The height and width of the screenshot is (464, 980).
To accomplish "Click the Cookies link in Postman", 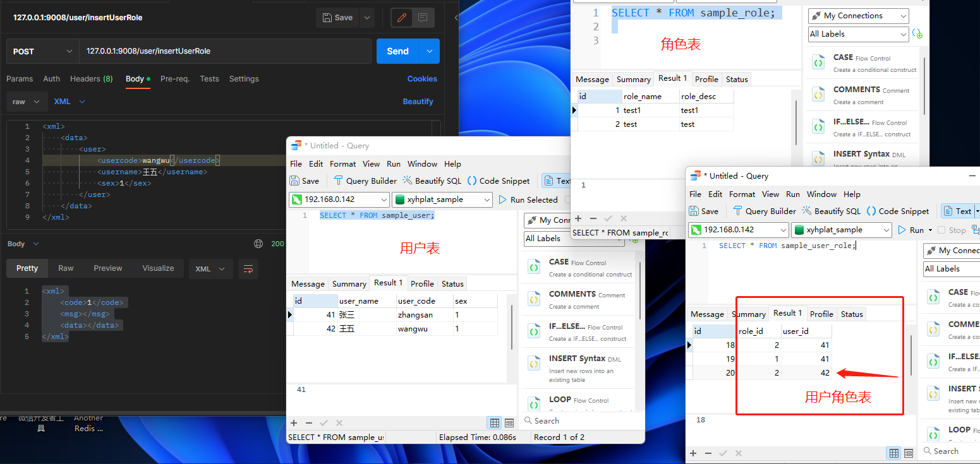I will (x=422, y=79).
